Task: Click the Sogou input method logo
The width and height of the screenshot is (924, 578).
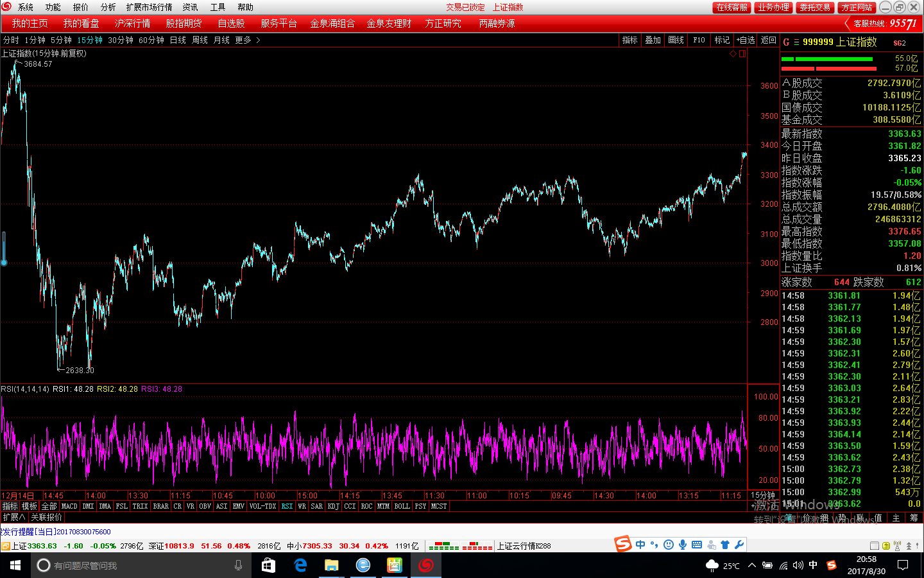Action: 623,545
